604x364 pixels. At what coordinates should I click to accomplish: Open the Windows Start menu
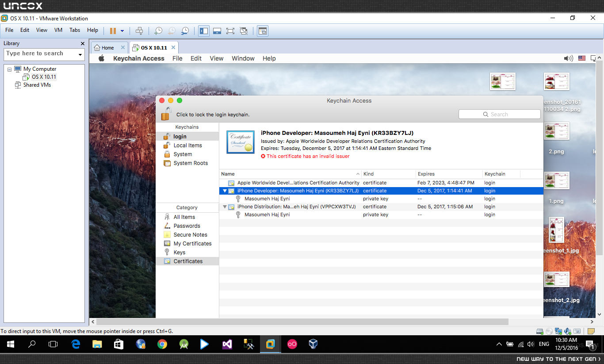(x=11, y=344)
